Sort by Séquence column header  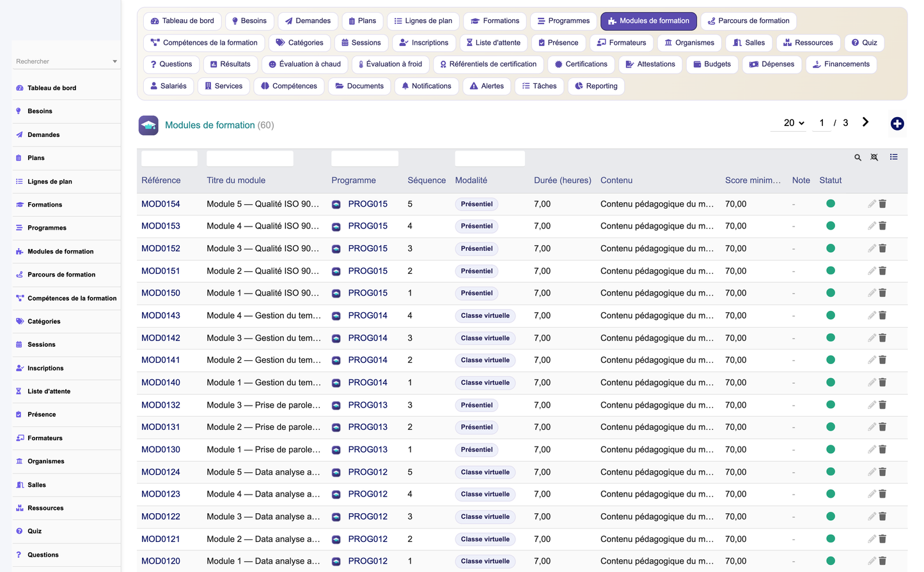[427, 180]
